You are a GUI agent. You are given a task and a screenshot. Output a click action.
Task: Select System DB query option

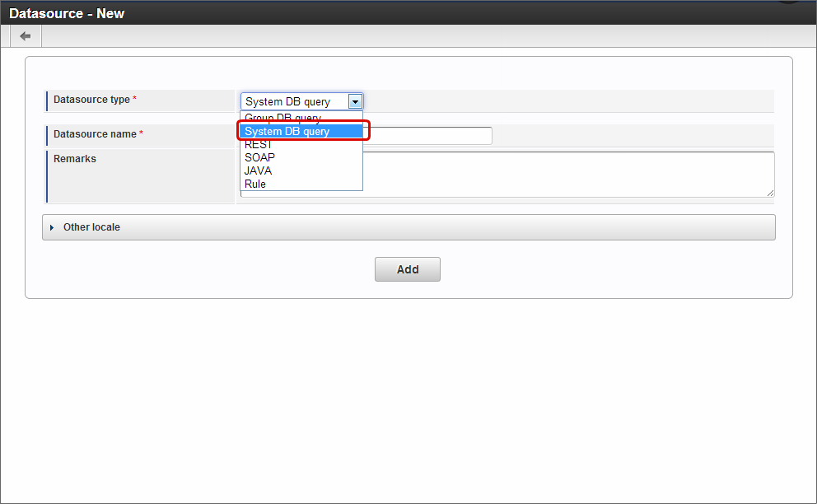click(301, 131)
